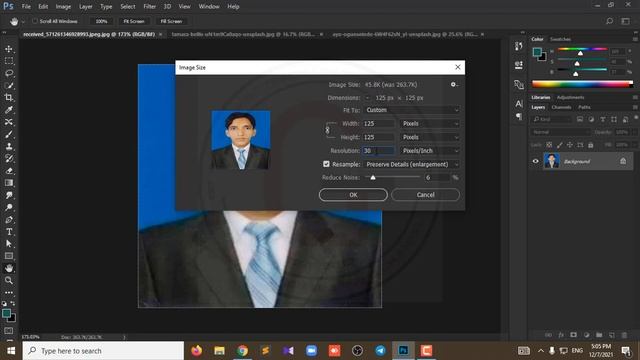Screen dimensions: 640x360
Task: Select the Horizontal Type tool
Action: tap(9, 232)
